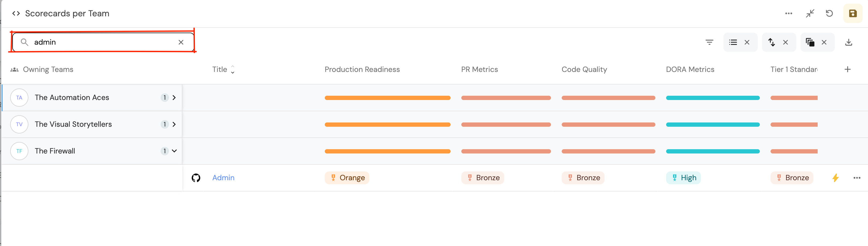Clear the admin search text
Image resolution: width=868 pixels, height=246 pixels.
pyautogui.click(x=181, y=43)
